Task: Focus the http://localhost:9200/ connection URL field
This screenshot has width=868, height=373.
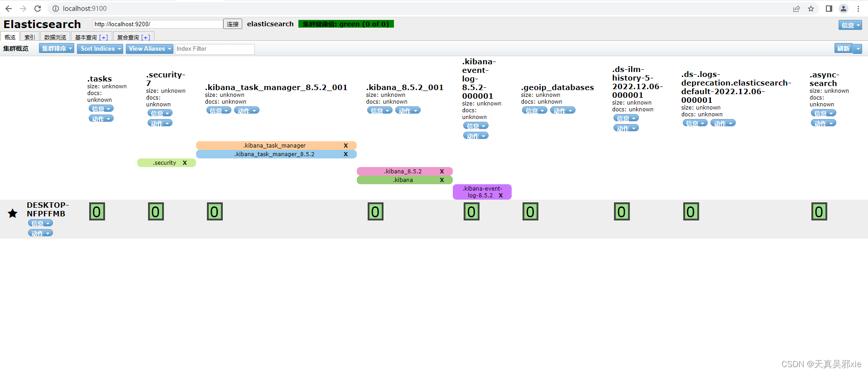Action: point(158,24)
